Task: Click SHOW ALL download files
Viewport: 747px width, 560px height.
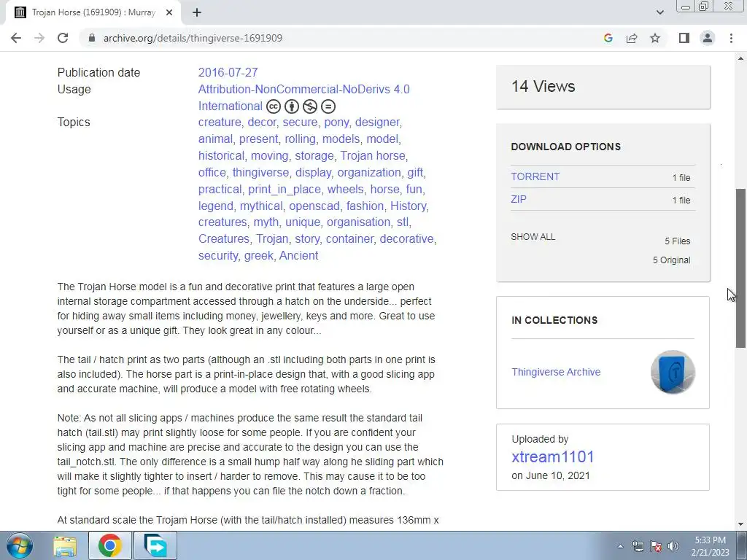Action: tap(533, 237)
